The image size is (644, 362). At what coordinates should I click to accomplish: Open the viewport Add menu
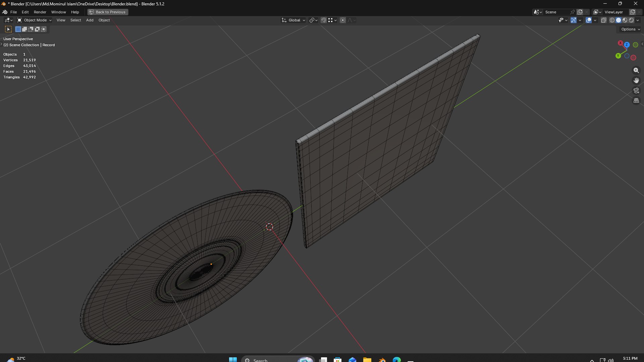(x=90, y=20)
